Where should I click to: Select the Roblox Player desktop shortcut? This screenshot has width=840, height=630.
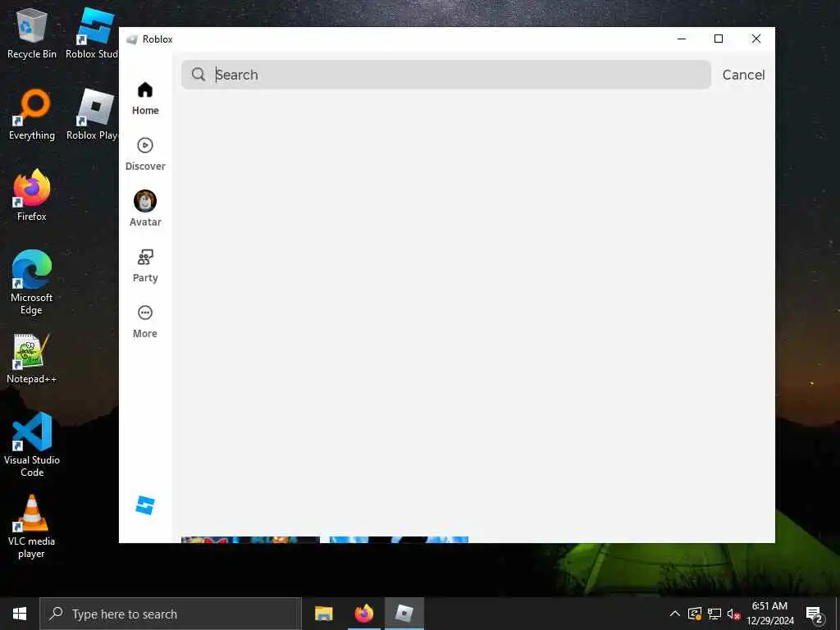92,115
